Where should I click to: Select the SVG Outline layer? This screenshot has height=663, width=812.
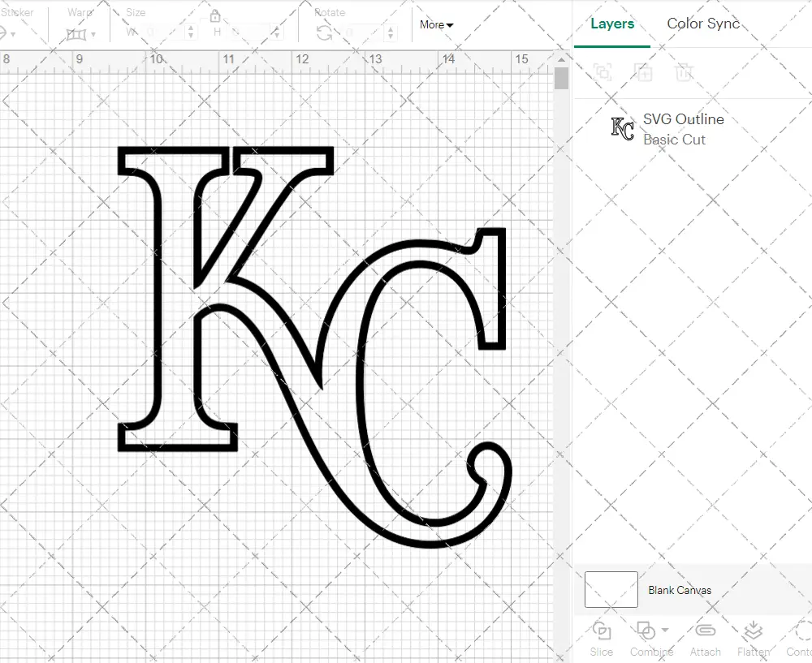coord(683,119)
